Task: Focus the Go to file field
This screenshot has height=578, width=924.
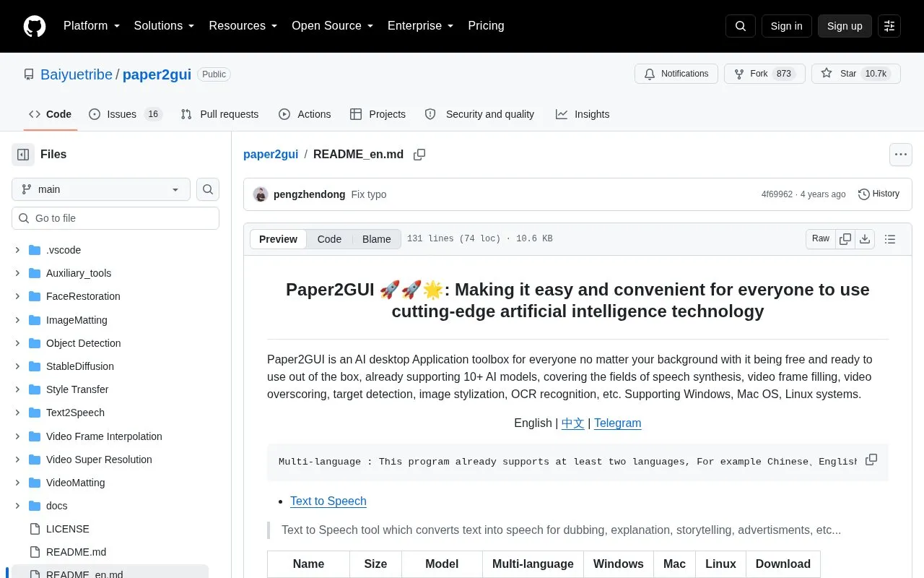Action: (115, 218)
